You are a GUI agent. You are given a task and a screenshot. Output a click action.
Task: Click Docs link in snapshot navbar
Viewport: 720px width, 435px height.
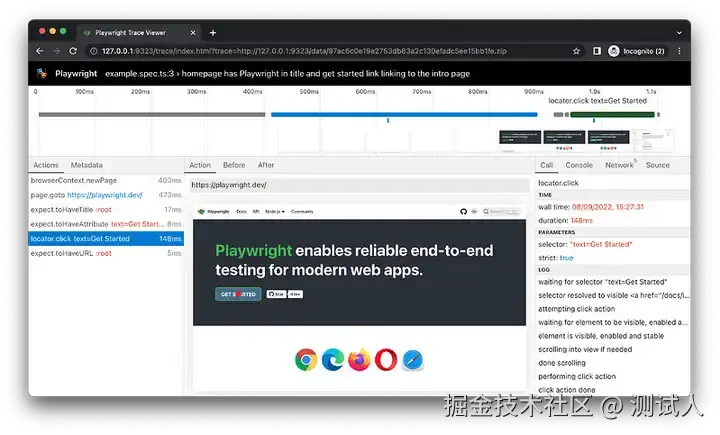pyautogui.click(x=241, y=212)
